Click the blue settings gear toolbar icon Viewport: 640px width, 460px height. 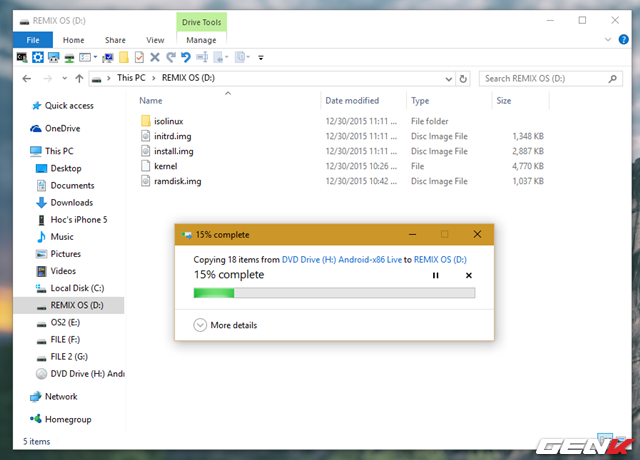click(38, 57)
